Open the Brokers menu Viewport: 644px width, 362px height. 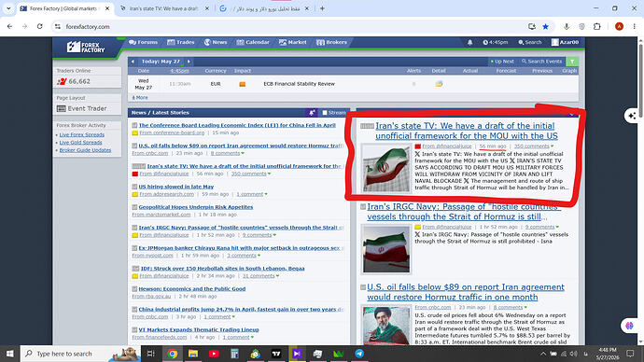[331, 42]
